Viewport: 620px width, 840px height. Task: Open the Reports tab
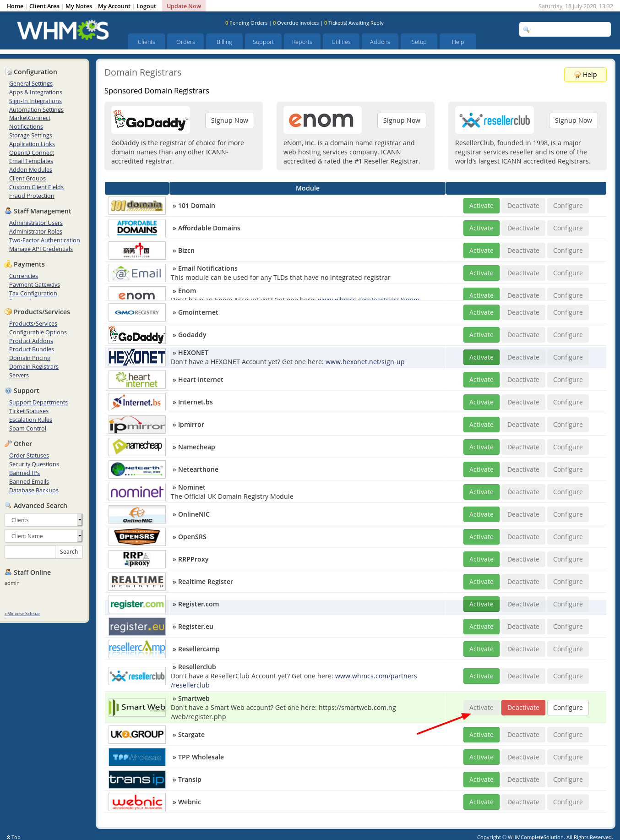pyautogui.click(x=302, y=42)
